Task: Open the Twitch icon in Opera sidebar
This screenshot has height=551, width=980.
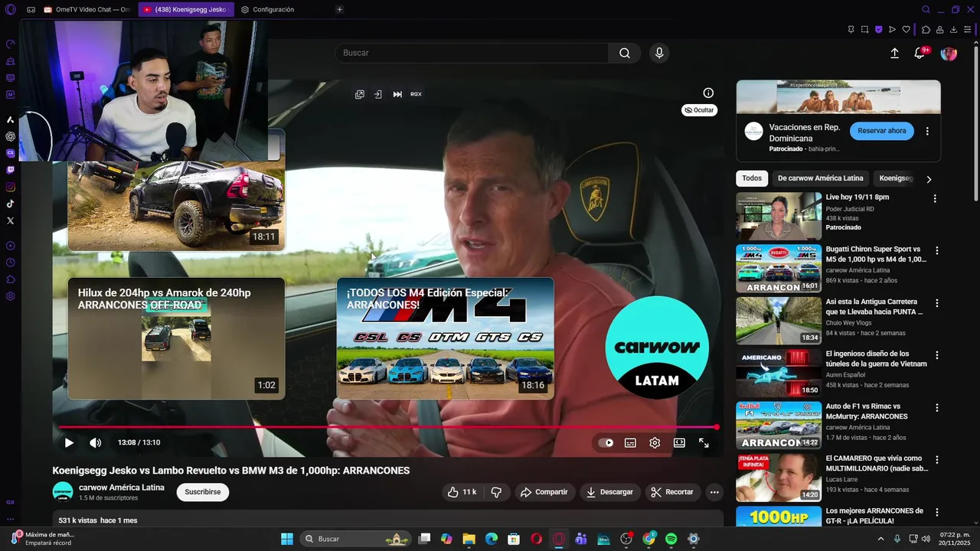Action: pyautogui.click(x=10, y=170)
